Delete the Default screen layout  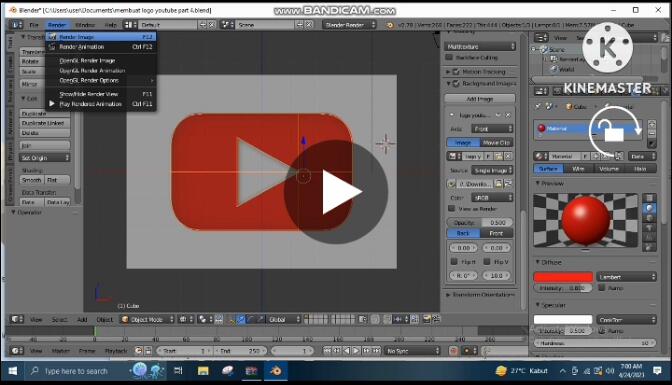point(212,25)
